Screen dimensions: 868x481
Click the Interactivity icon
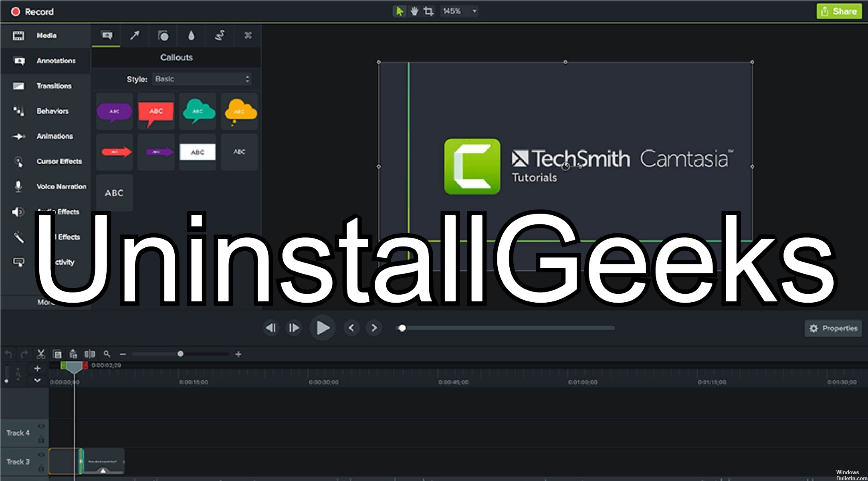pyautogui.click(x=18, y=262)
